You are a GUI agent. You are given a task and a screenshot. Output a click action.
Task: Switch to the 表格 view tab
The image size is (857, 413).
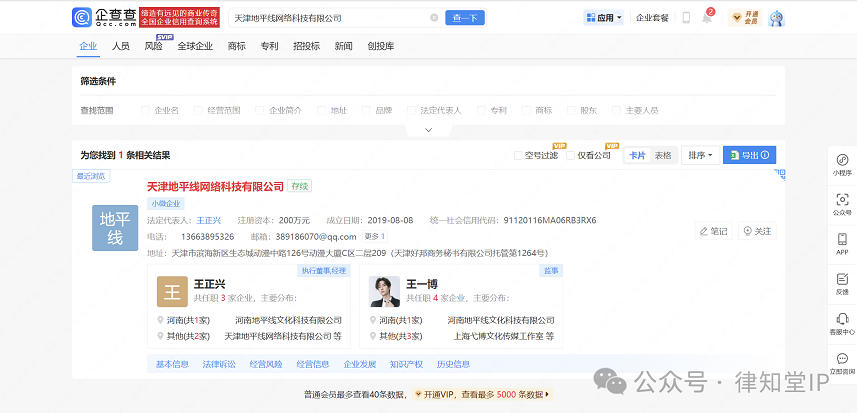click(663, 155)
